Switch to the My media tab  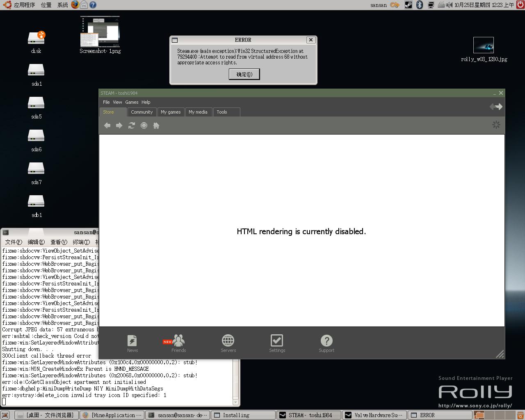[x=198, y=112]
